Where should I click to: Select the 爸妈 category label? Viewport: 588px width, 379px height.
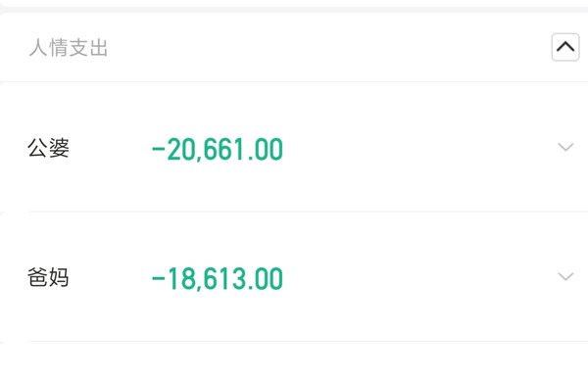[48, 278]
